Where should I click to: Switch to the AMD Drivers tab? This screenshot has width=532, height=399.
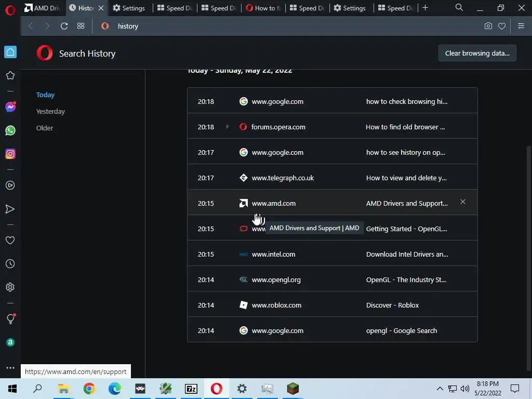tap(43, 8)
